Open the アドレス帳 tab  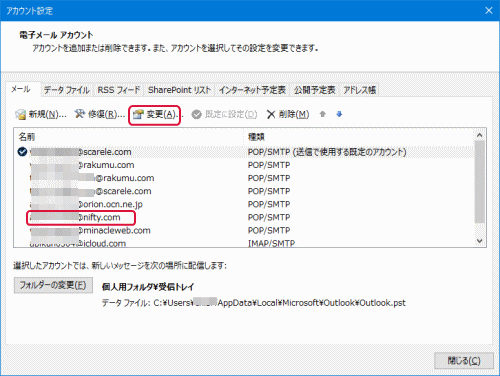point(360,90)
